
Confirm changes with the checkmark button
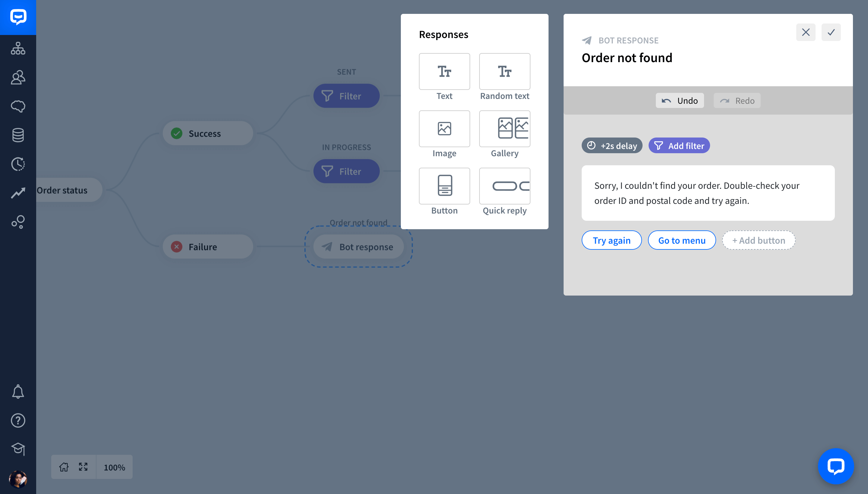(831, 32)
